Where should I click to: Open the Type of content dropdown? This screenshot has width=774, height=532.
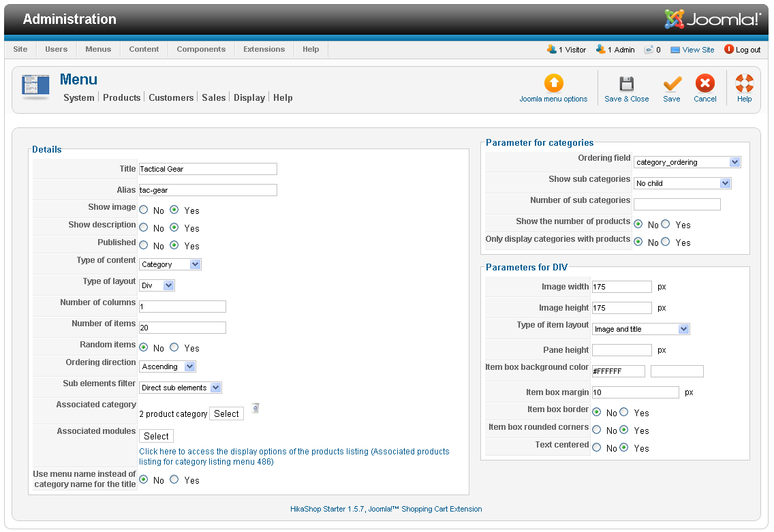(x=170, y=264)
